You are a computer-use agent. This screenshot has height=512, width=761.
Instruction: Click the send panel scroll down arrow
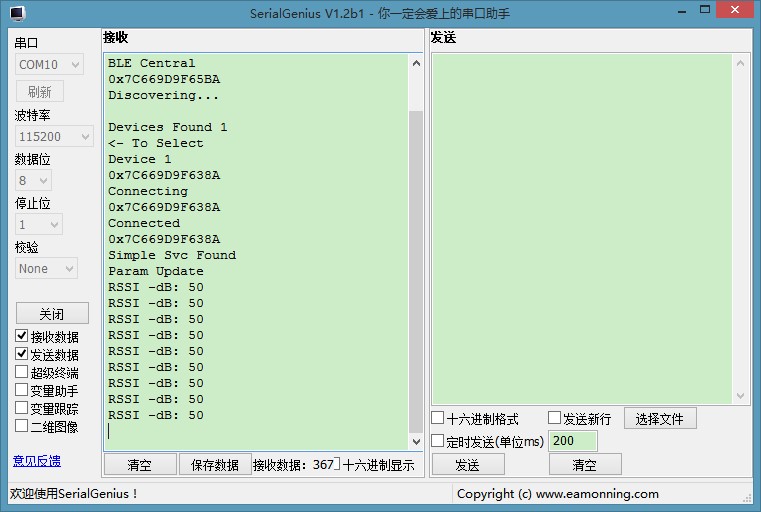[740, 396]
